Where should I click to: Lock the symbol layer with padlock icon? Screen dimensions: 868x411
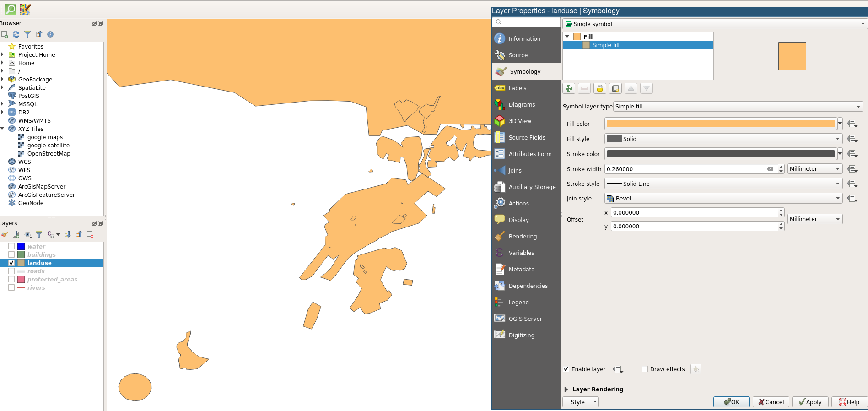[599, 88]
